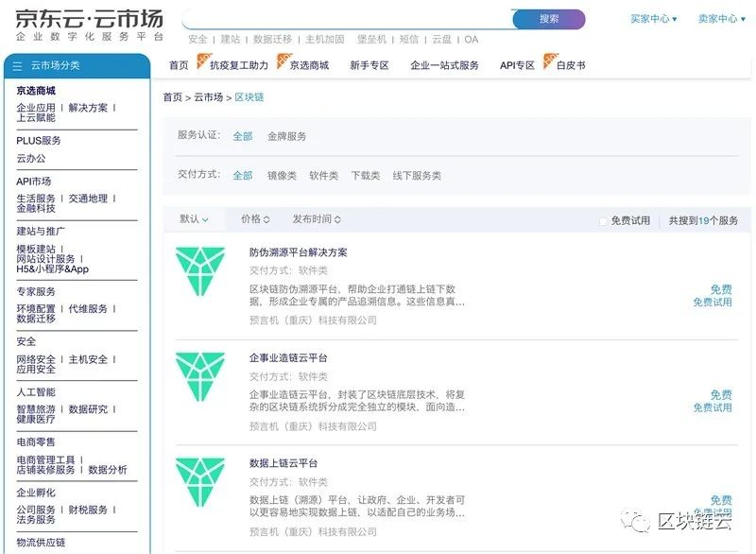Viewport: 756px width, 554px height.
Task: Open the 防伪溯源平台解决方案 product logo
Action: pos(200,271)
